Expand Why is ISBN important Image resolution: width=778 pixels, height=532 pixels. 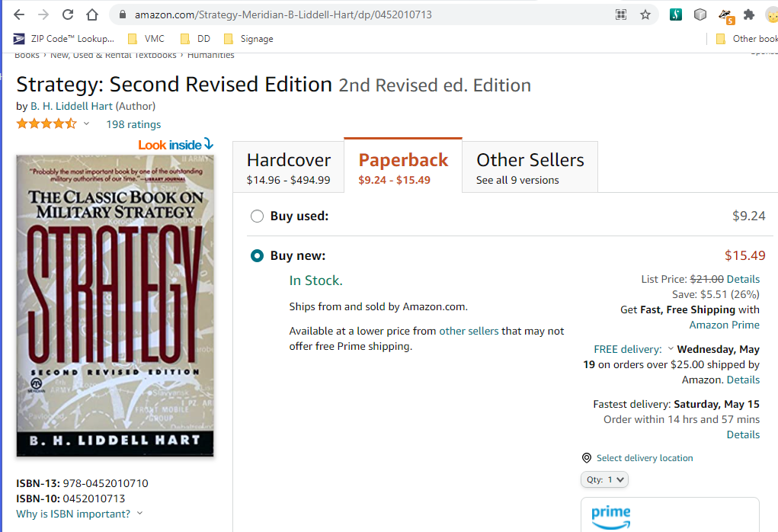click(79, 514)
